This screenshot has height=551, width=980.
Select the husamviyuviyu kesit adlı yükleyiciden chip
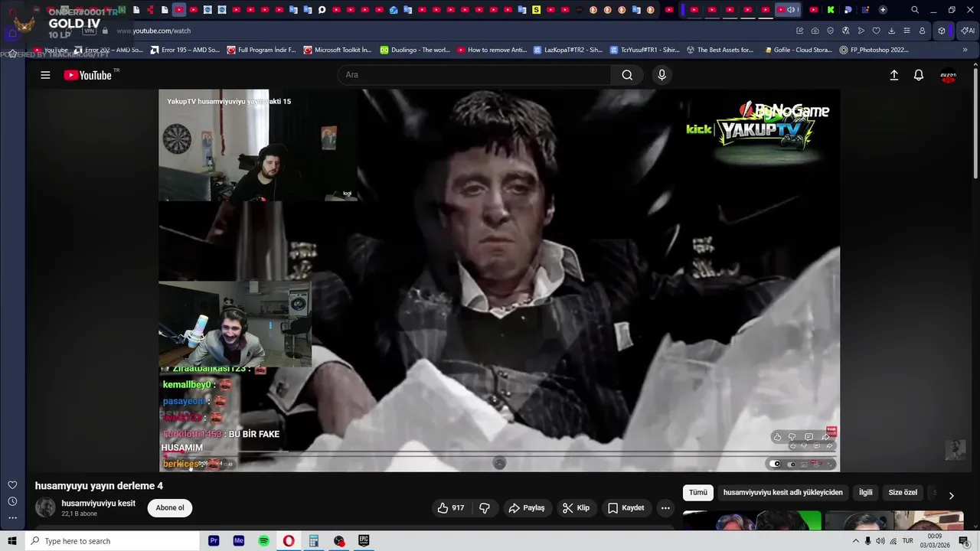tap(782, 493)
